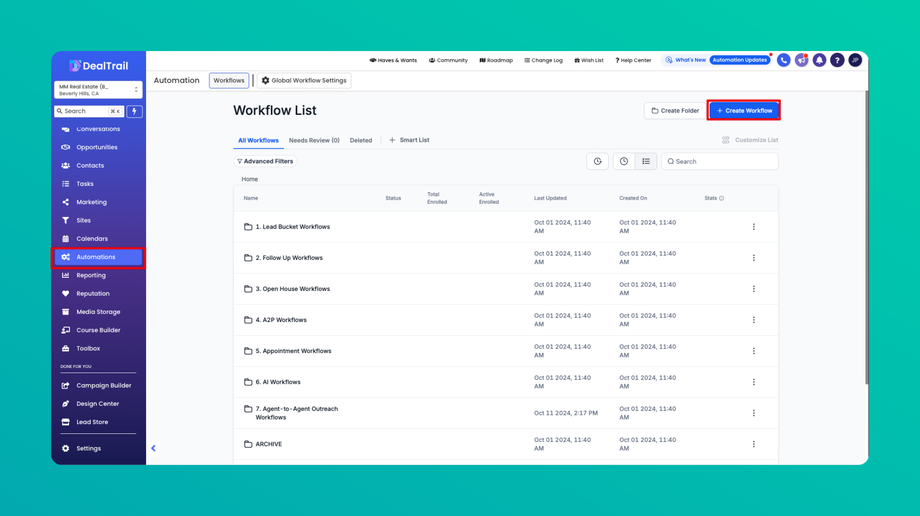The height and width of the screenshot is (516, 920).
Task: Click the phone dialer icon
Action: [x=783, y=60]
